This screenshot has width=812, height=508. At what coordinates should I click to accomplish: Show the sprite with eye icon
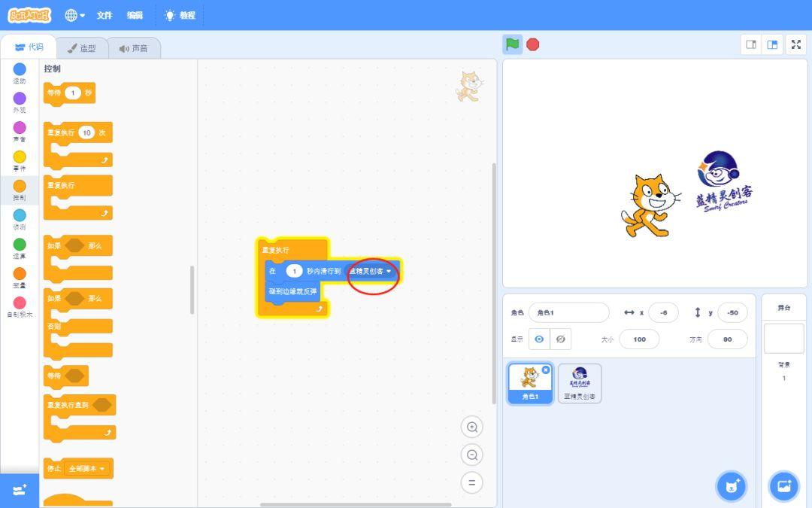pyautogui.click(x=539, y=339)
